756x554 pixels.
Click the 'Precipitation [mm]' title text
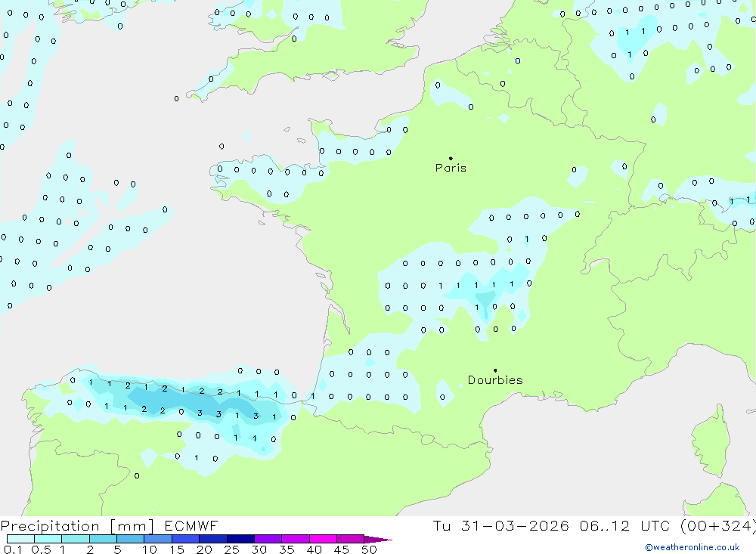click(x=77, y=526)
